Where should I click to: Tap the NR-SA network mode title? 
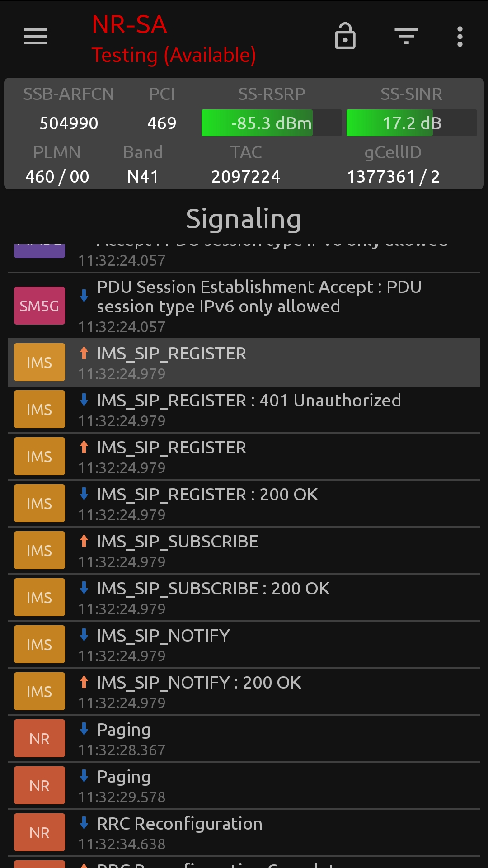(130, 24)
